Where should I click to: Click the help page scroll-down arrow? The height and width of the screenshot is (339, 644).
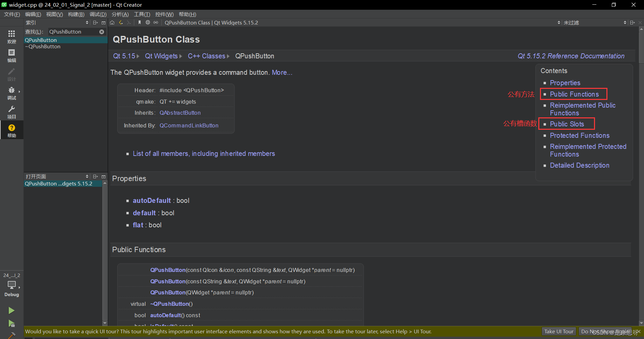641,323
